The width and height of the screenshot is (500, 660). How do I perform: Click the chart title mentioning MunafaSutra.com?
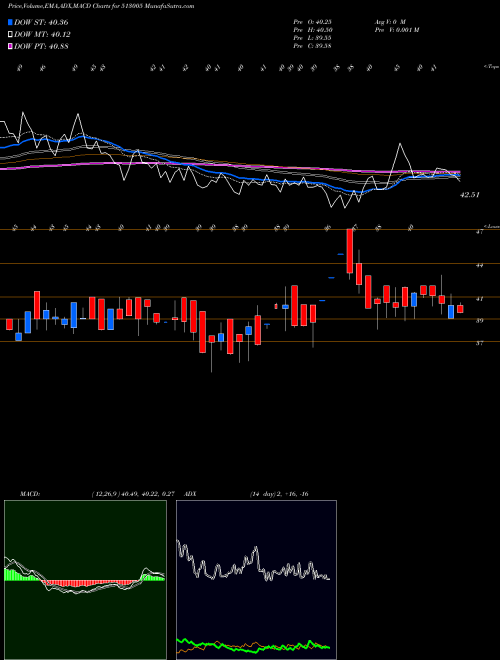coord(101,7)
